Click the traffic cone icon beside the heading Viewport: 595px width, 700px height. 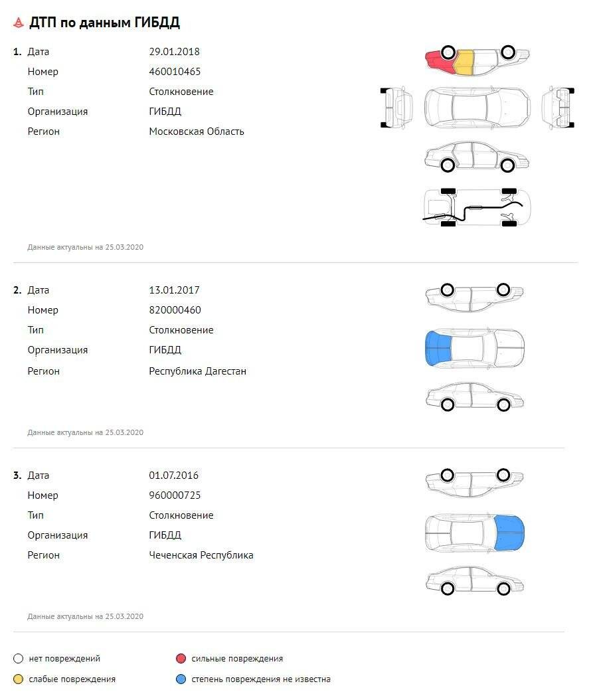tap(19, 23)
